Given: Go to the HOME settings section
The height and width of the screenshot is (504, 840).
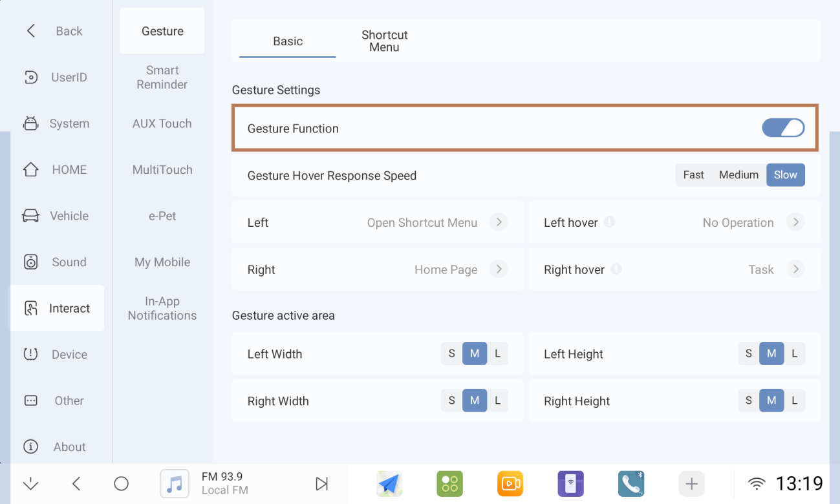Looking at the screenshot, I should coord(57,170).
